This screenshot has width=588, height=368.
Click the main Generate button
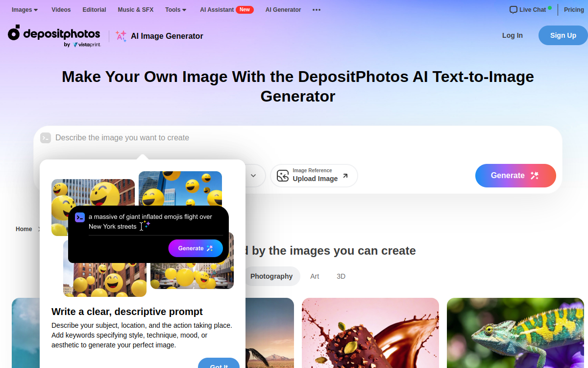coord(515,176)
